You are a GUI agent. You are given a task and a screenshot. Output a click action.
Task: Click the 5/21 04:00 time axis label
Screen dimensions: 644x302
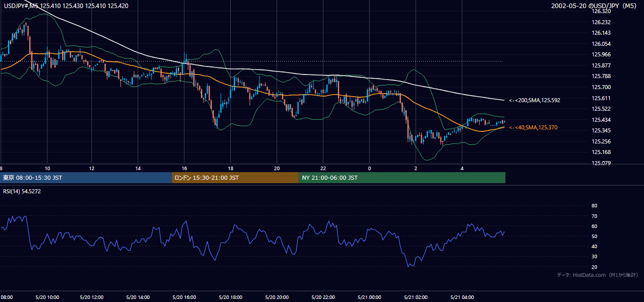pos(462,297)
